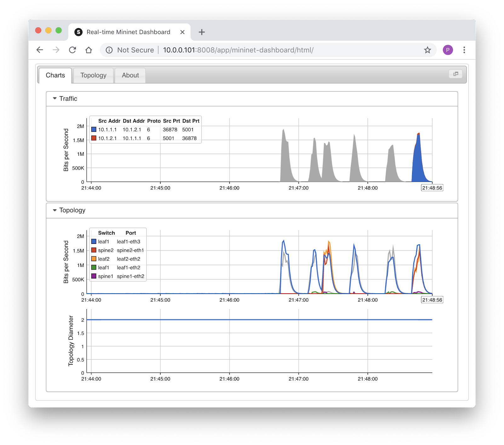Click the Src Addr column header
Image resolution: width=504 pixels, height=445 pixels.
[109, 121]
